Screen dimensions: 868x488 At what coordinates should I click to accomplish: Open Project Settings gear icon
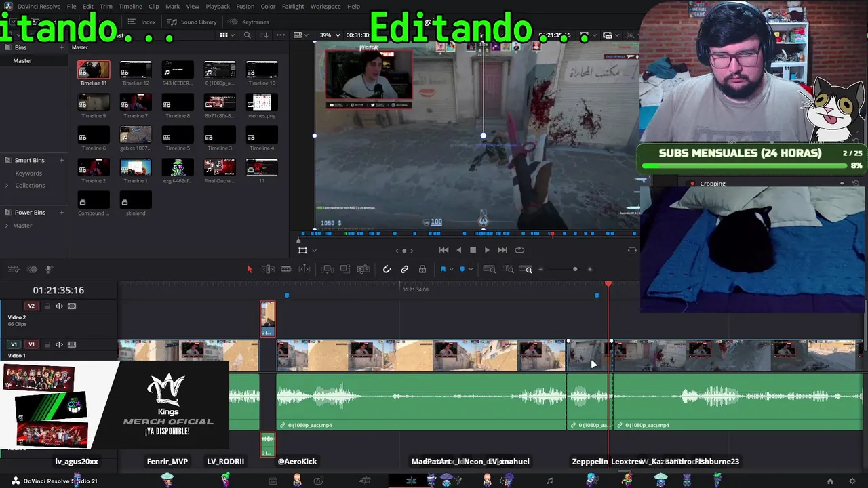pyautogui.click(x=852, y=481)
